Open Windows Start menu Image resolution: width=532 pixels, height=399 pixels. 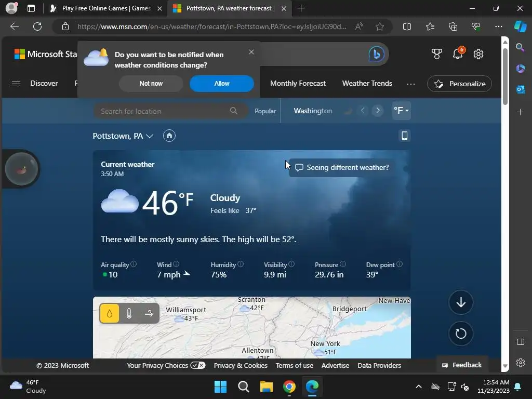click(x=220, y=387)
